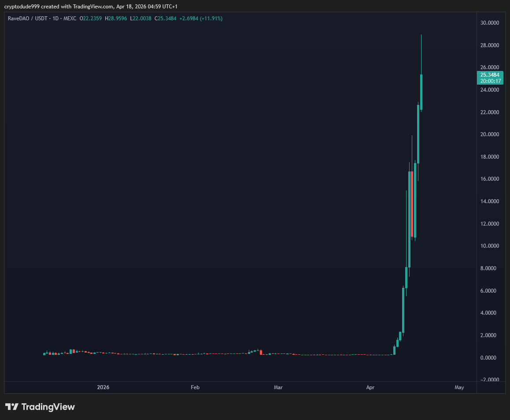
Task: Click the low value L22.0038
Action: pyautogui.click(x=140, y=19)
